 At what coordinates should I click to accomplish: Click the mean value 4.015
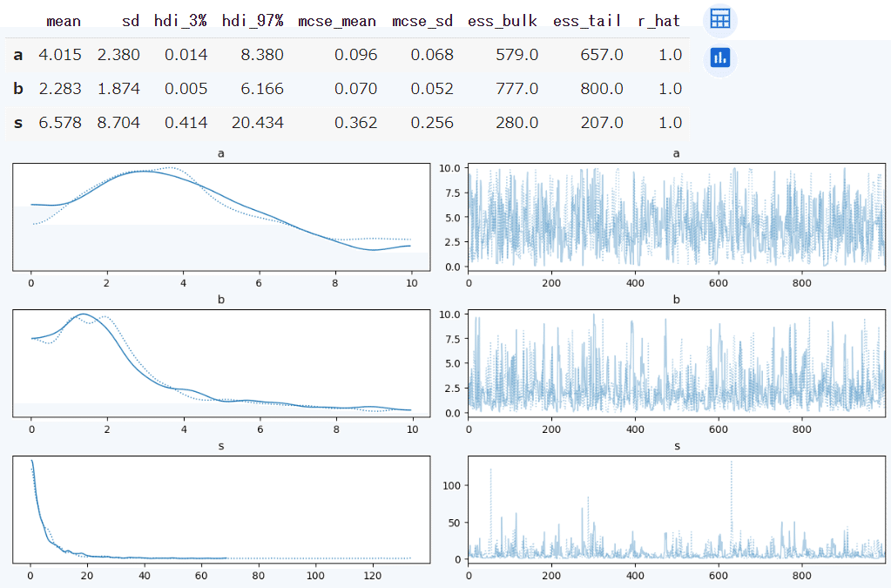point(60,55)
